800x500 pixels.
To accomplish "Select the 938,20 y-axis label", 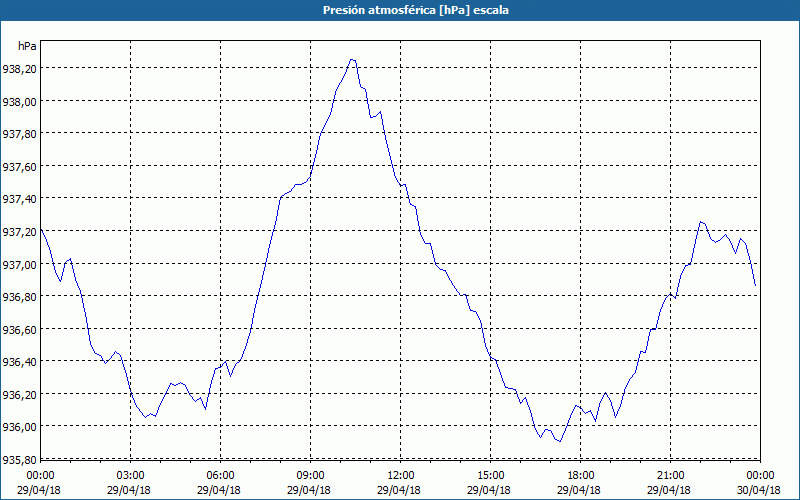I will [19, 68].
